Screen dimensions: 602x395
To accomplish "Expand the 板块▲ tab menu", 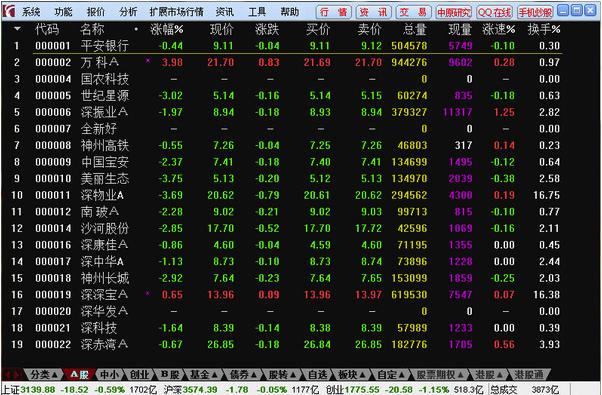I will [x=351, y=374].
